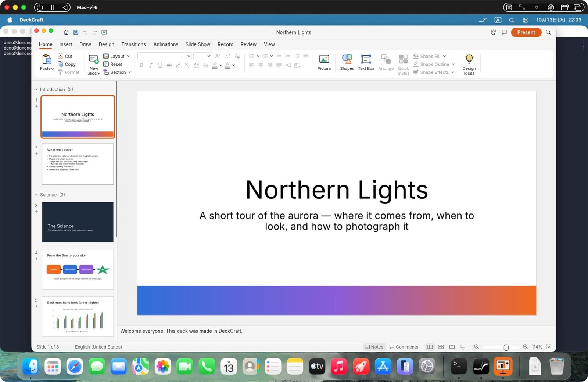Click the Save icon in title bar

76,32
